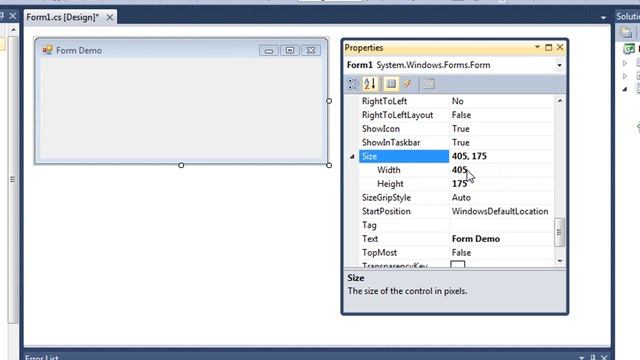Click the Height value 175

[459, 184]
